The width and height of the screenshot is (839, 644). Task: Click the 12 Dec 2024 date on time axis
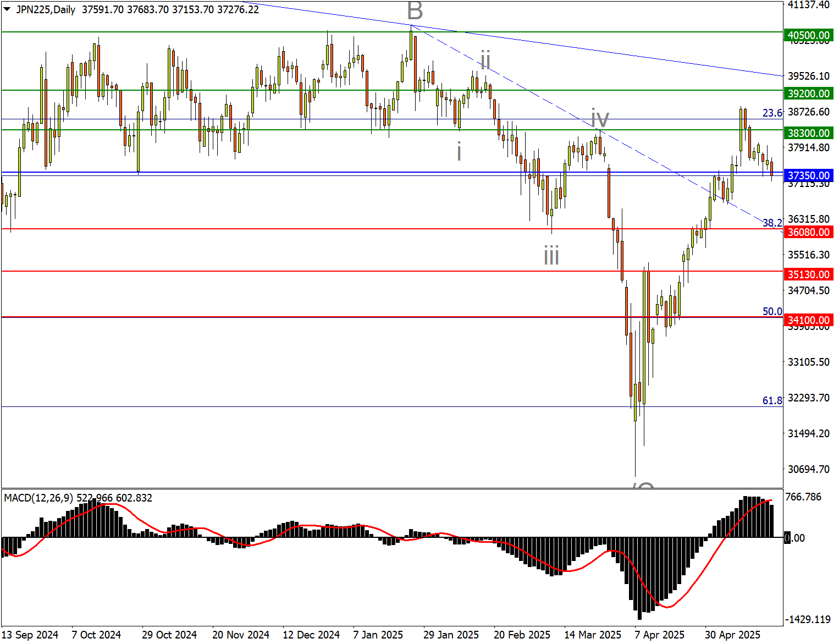pos(311,635)
